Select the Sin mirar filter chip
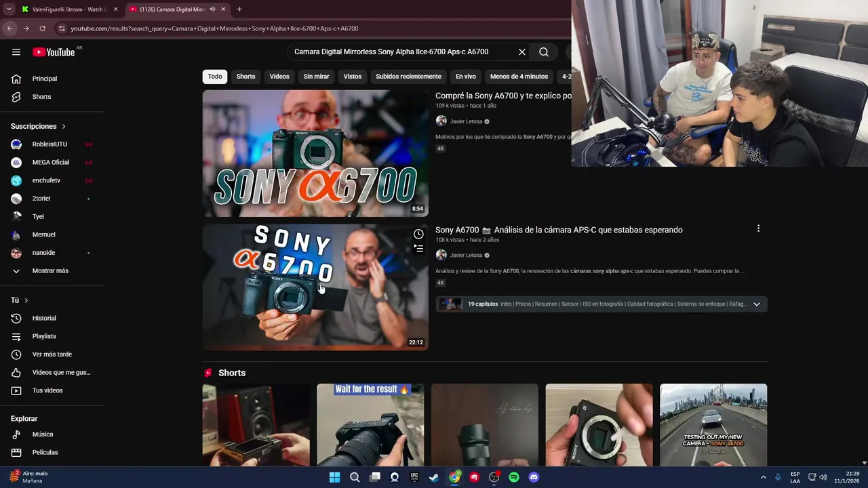The image size is (868, 488). 316,77
